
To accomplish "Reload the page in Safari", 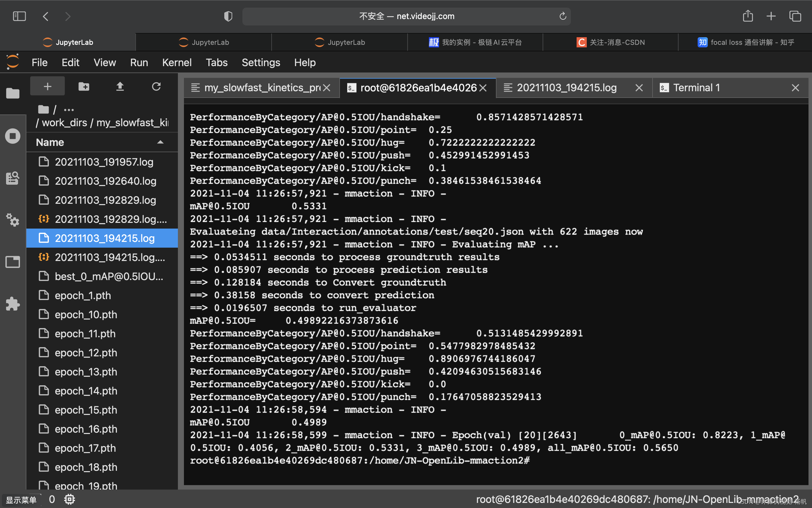I will pos(563,16).
